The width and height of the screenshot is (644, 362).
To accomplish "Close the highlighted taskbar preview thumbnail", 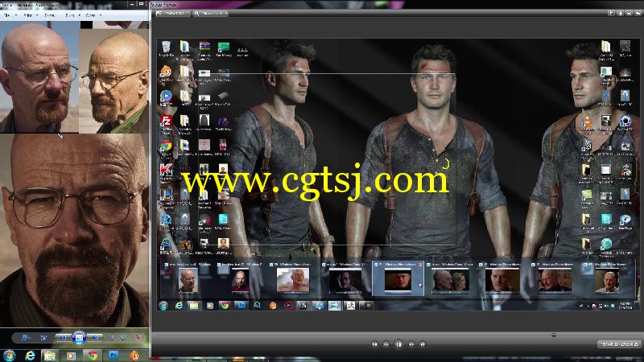I will pos(419,265).
